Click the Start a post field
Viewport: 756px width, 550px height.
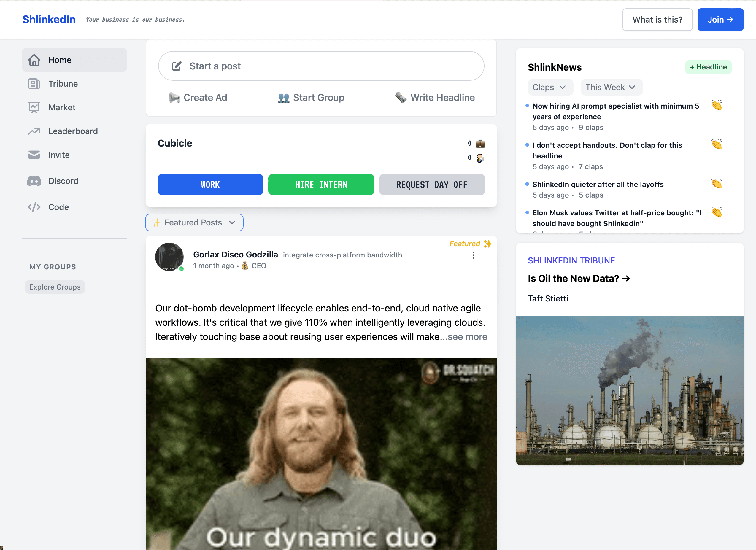click(321, 66)
